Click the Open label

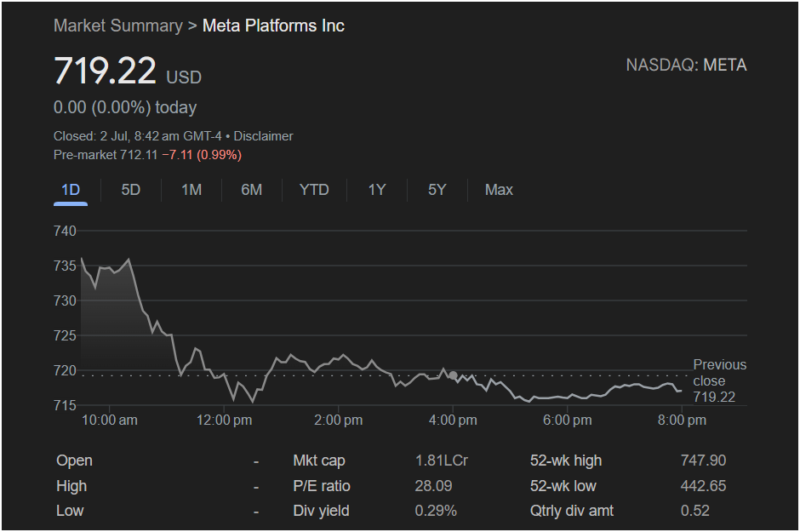point(74,460)
